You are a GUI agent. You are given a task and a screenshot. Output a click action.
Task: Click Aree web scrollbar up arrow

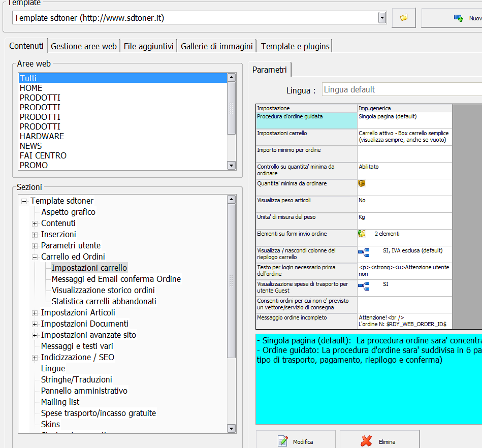click(x=231, y=78)
